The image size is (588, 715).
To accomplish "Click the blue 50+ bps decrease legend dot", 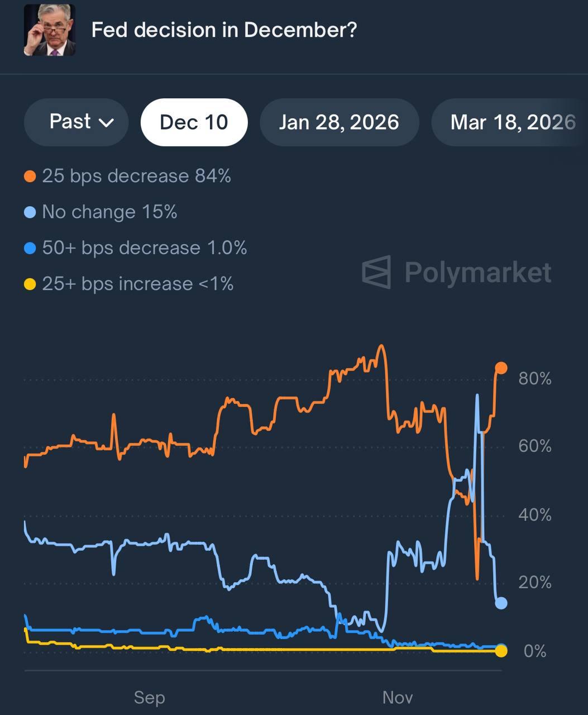I will click(x=31, y=247).
